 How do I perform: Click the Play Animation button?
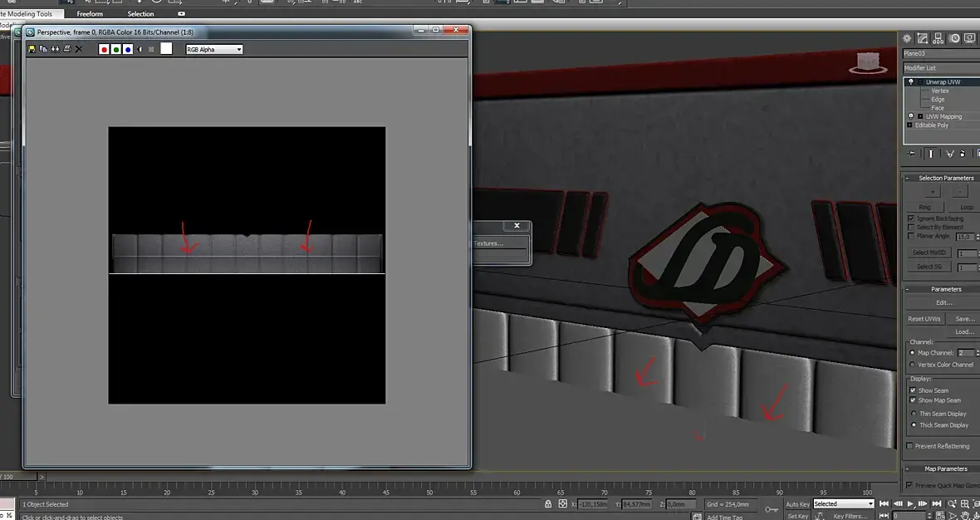tap(910, 503)
